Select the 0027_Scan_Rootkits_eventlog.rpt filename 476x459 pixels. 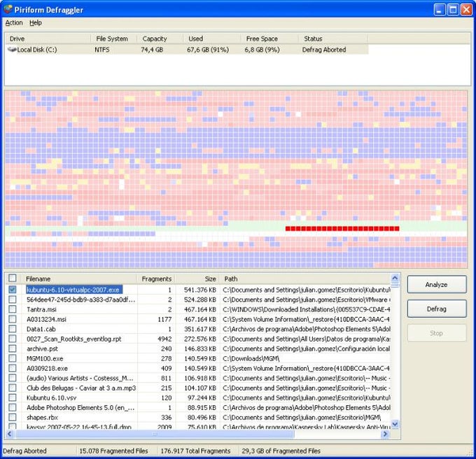pos(73,339)
